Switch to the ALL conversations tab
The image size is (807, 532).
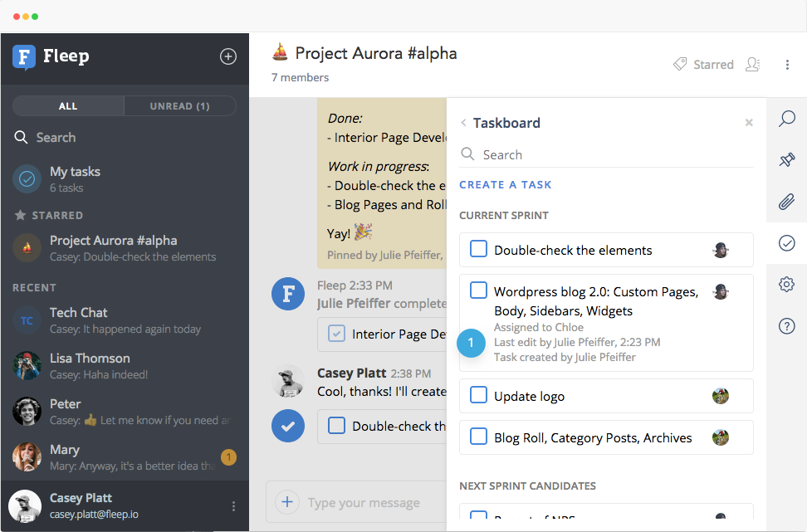pos(68,106)
